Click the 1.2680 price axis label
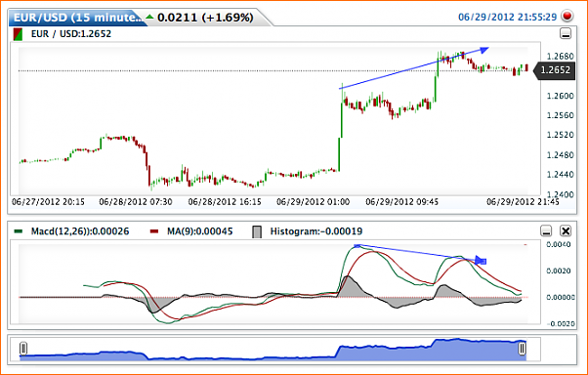588x375 pixels. click(x=561, y=57)
